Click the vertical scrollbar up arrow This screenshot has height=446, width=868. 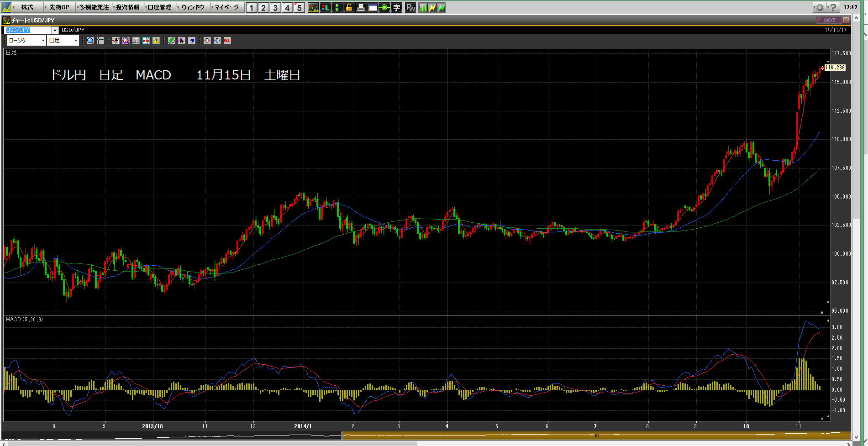point(856,18)
